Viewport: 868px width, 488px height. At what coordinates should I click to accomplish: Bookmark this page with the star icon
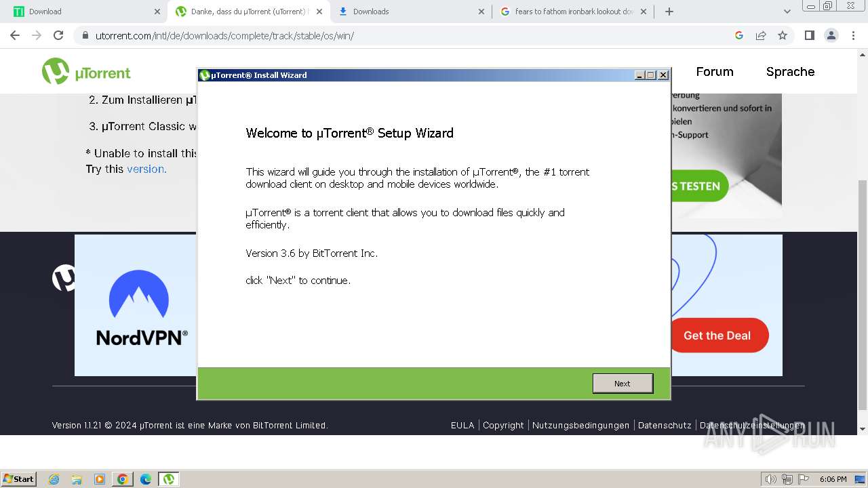[x=783, y=35]
